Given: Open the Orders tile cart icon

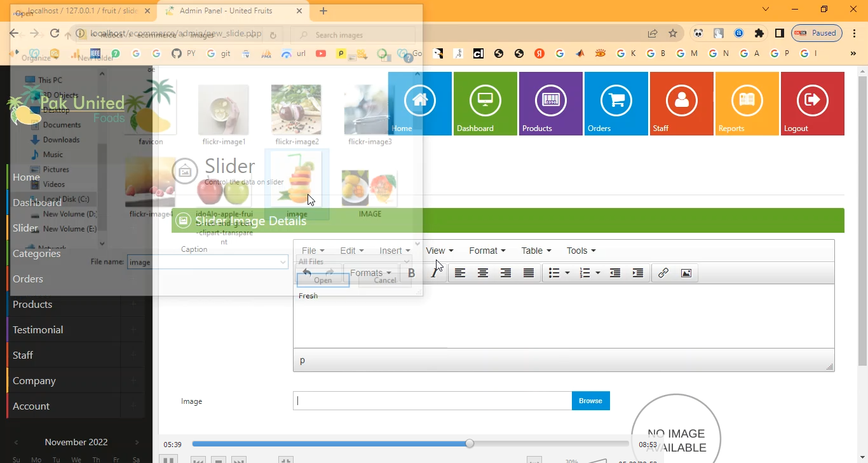Looking at the screenshot, I should coord(616,100).
